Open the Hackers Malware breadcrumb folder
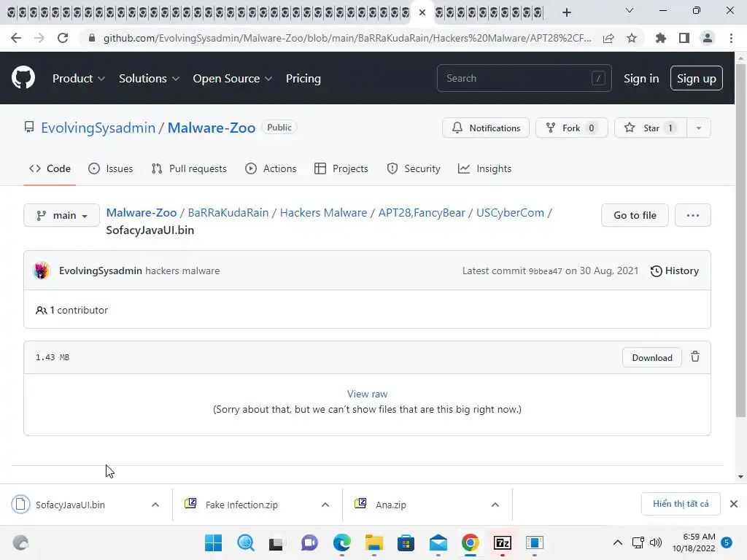 point(323,213)
